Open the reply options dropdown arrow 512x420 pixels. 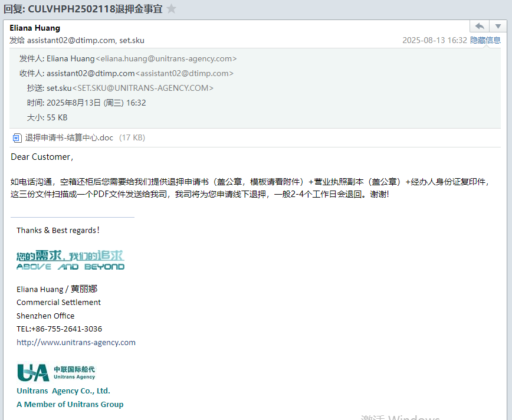498,26
